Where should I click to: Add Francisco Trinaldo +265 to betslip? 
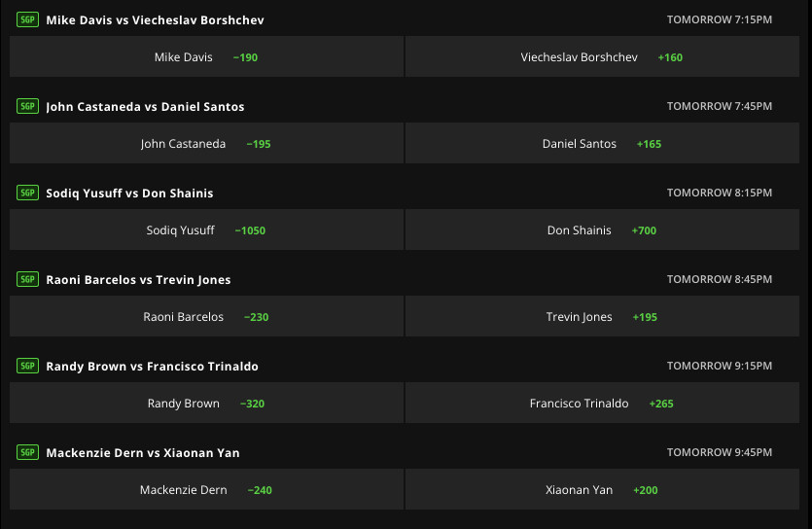point(601,404)
